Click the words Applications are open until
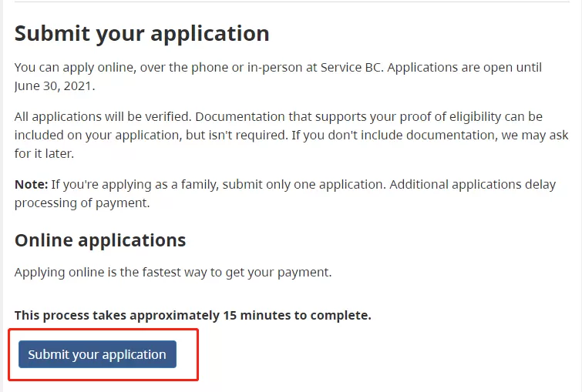This screenshot has width=582, height=392. pyautogui.click(x=465, y=68)
